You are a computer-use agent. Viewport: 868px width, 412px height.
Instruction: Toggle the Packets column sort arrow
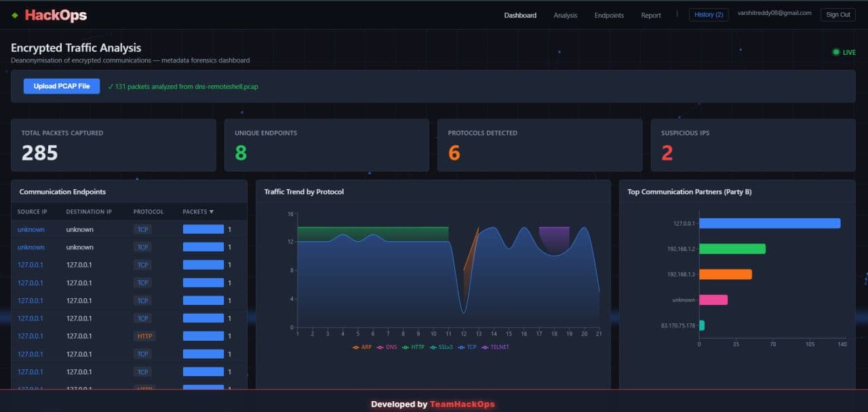pos(211,212)
